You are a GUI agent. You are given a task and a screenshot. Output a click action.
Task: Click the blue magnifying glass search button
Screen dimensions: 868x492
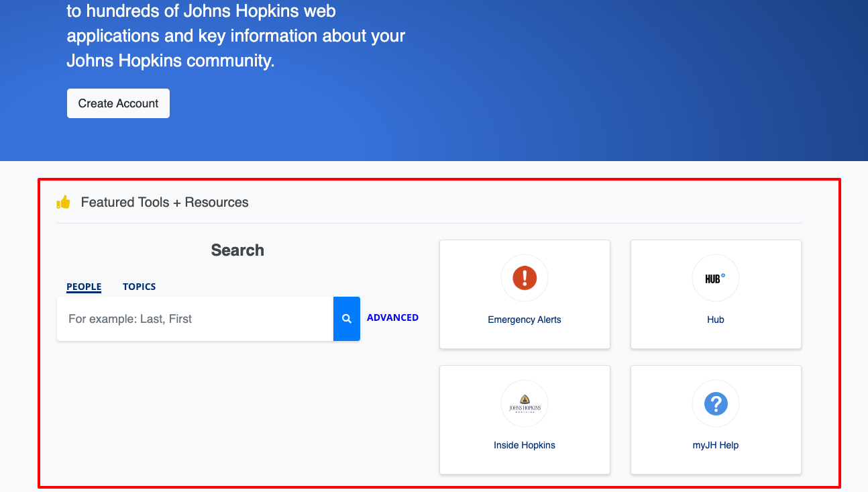click(x=347, y=319)
